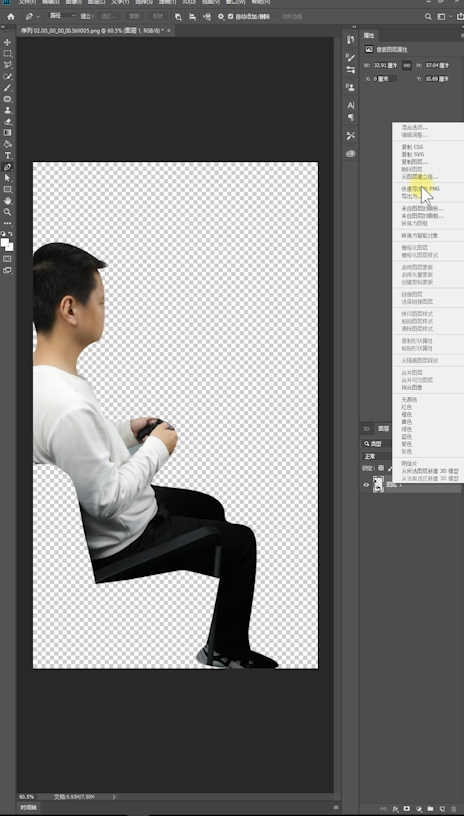Choose 拼合图像 in context menu

pos(411,387)
